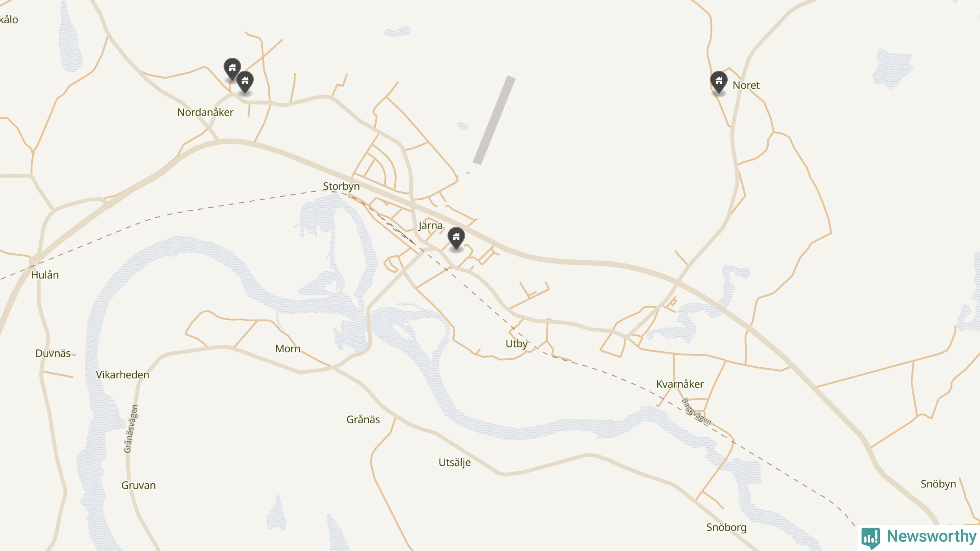The image size is (980, 551).
Task: Click the upper-left house marker above Nordanåker
Action: pyautogui.click(x=232, y=69)
